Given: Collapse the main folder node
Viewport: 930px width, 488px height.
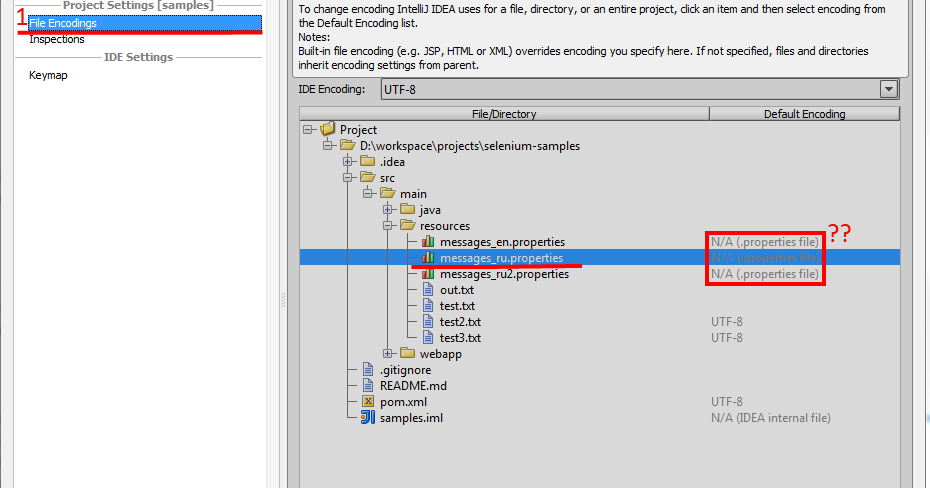Looking at the screenshot, I should [x=368, y=193].
